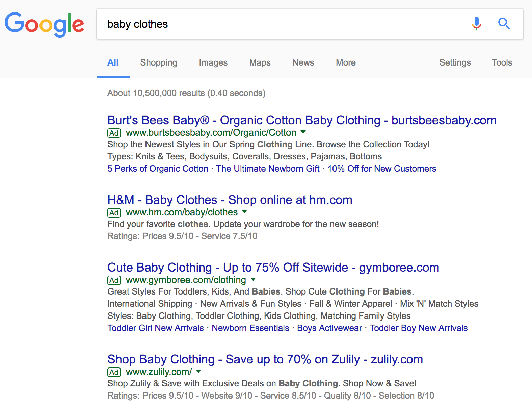Click the www.burtsbeesbaby.com/Organic/Cotton URL text
The width and height of the screenshot is (532, 406).
pos(211,133)
